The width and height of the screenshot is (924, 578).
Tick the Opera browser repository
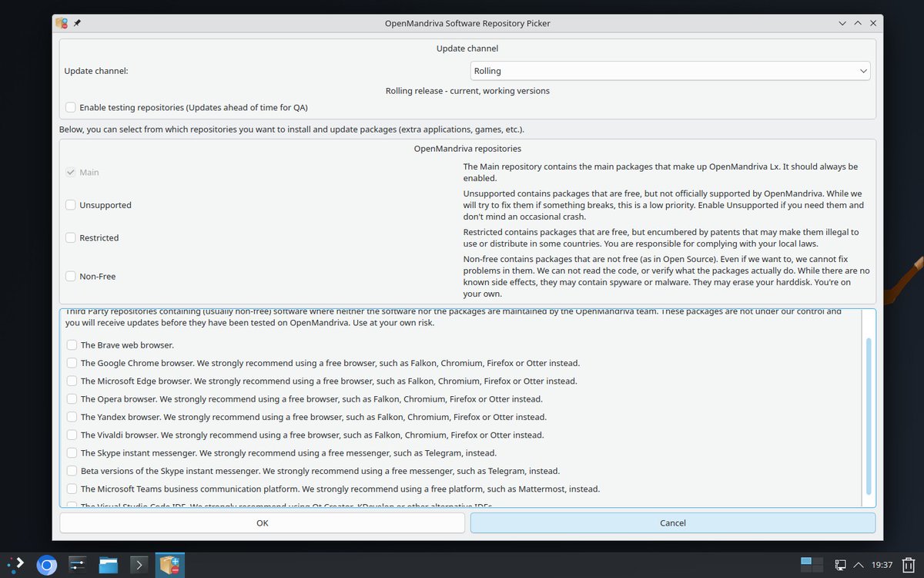click(72, 399)
